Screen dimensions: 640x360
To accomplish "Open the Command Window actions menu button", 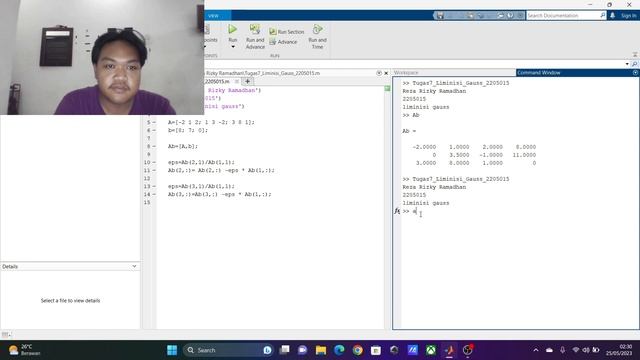I will pyautogui.click(x=636, y=73).
